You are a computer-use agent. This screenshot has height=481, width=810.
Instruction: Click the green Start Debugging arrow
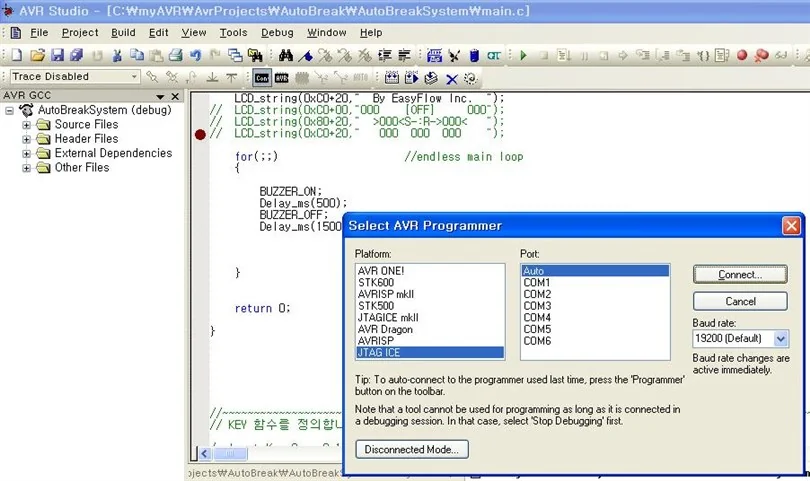click(x=523, y=55)
